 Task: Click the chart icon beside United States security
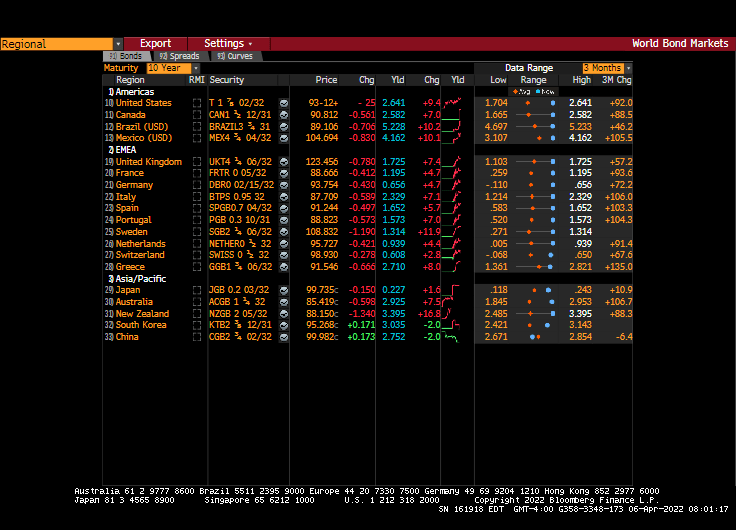pos(284,103)
